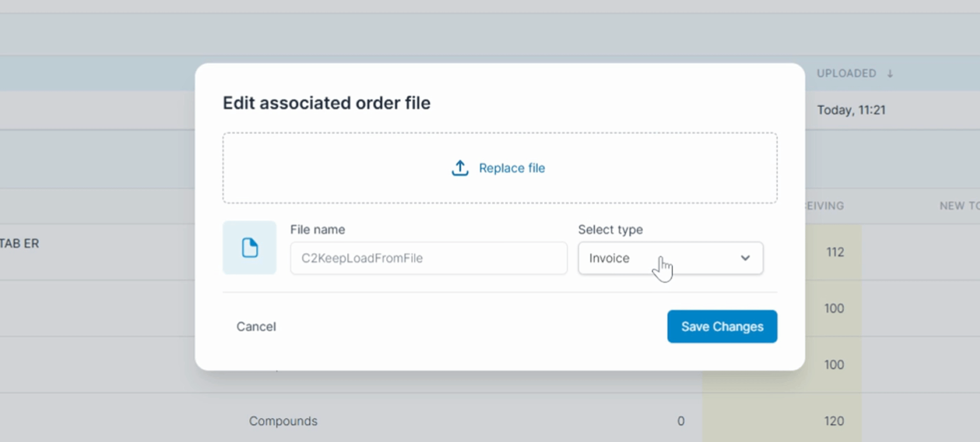Click the Today, 11:21 upload time

click(x=851, y=110)
